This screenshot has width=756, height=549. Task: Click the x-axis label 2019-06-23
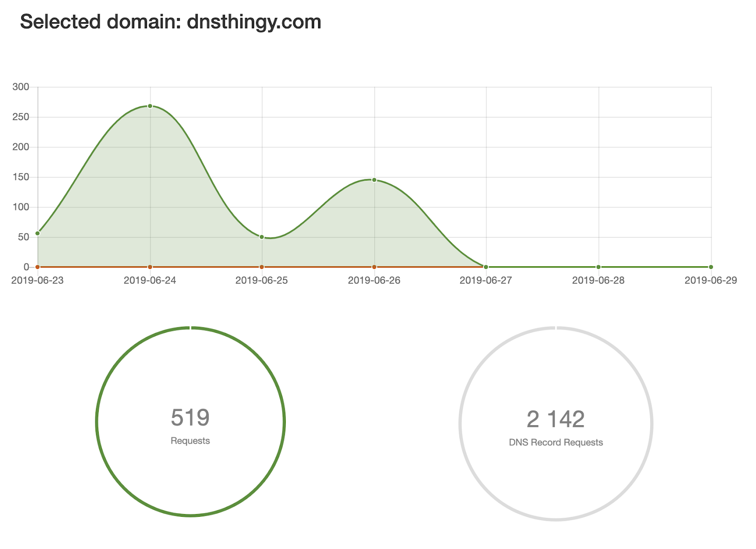[37, 280]
